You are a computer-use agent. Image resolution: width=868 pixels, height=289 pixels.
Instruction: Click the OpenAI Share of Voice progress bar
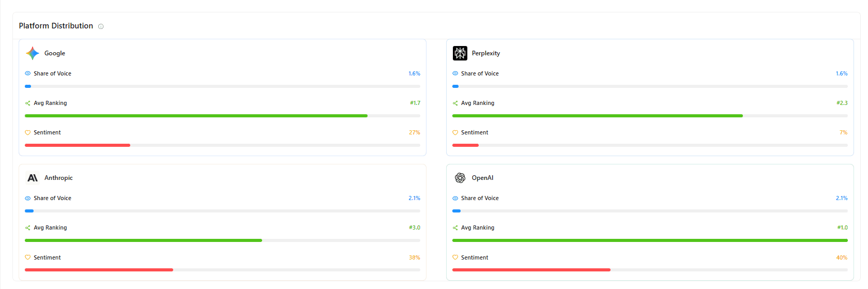pyautogui.click(x=650, y=211)
